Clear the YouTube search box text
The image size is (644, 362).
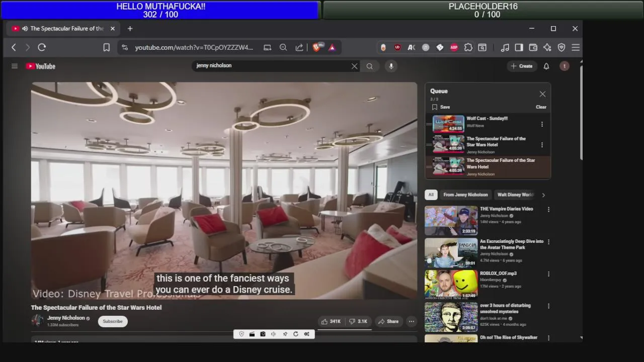click(354, 66)
